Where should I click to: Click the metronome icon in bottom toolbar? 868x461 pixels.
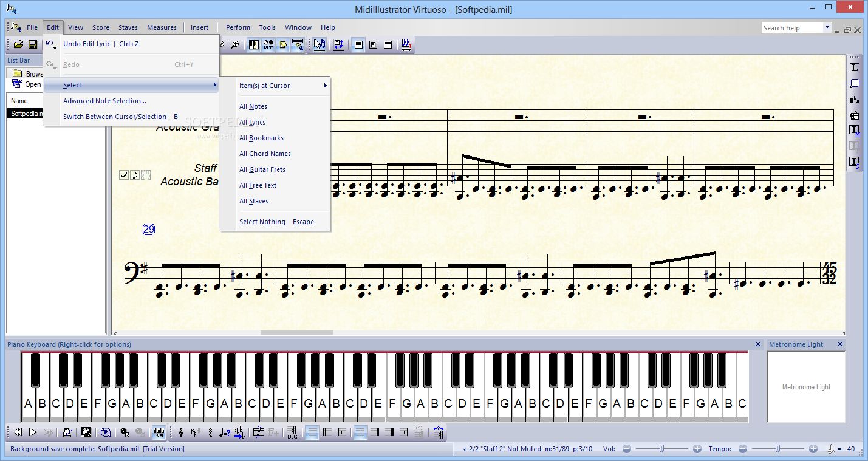67,432
